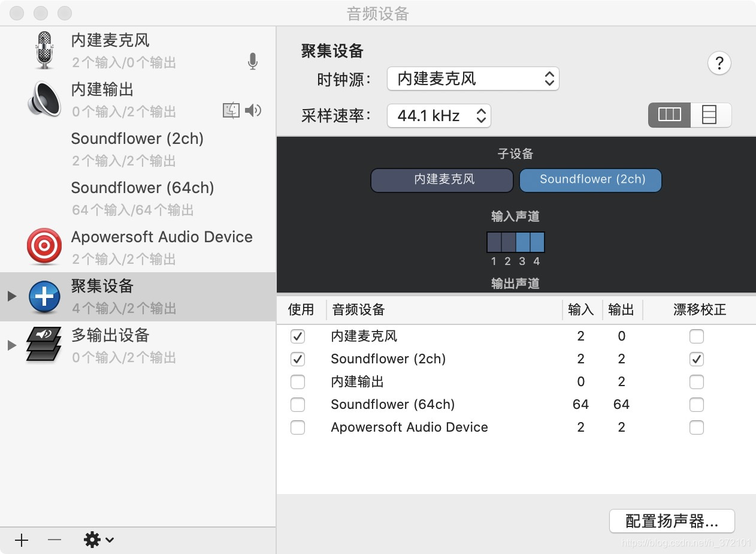Screen dimensions: 756x554
Task: Open the 时钟源 clock source dropdown
Action: 473,79
